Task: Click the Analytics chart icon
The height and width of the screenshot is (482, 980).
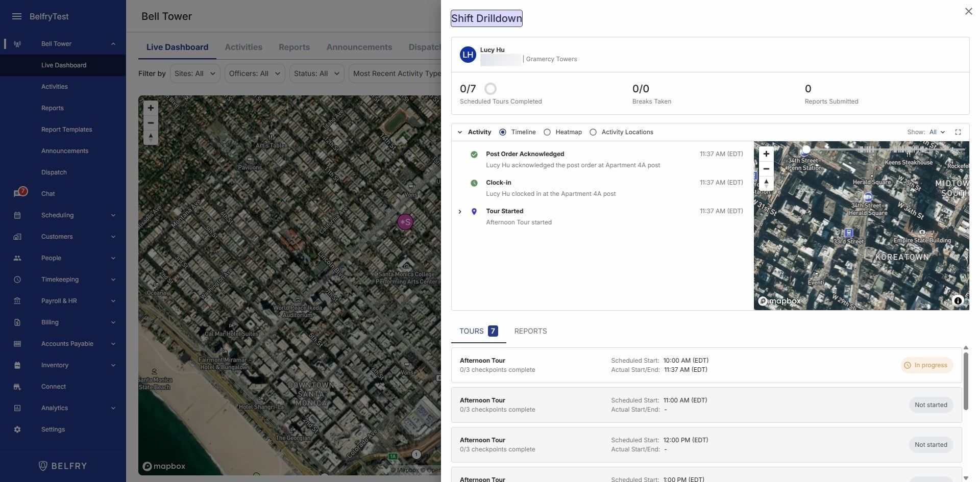Action: coord(17,408)
